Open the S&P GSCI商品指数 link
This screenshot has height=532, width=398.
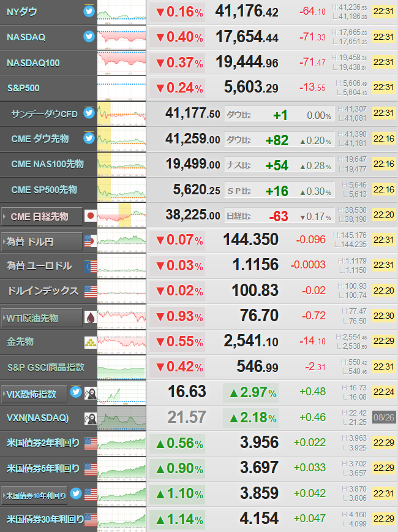tap(46, 367)
